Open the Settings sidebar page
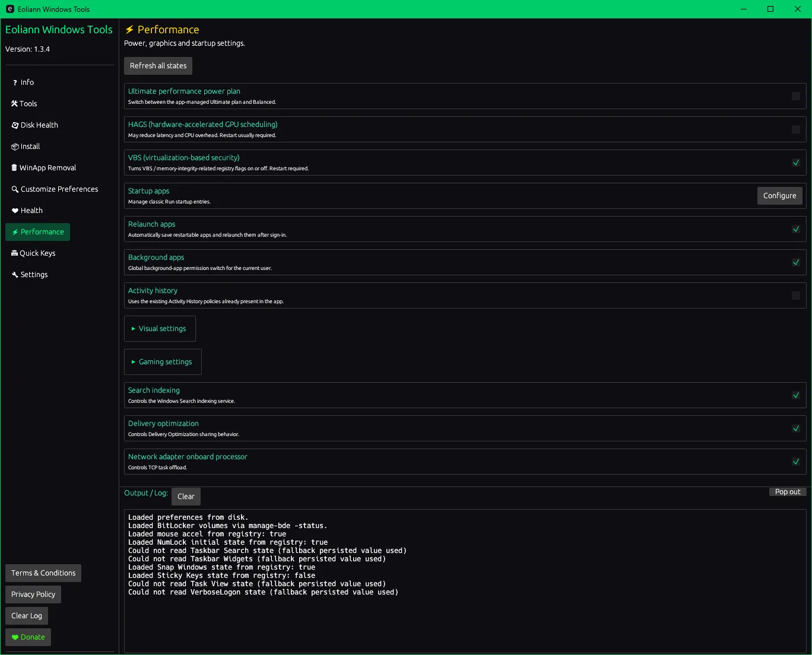This screenshot has width=812, height=655. click(34, 275)
